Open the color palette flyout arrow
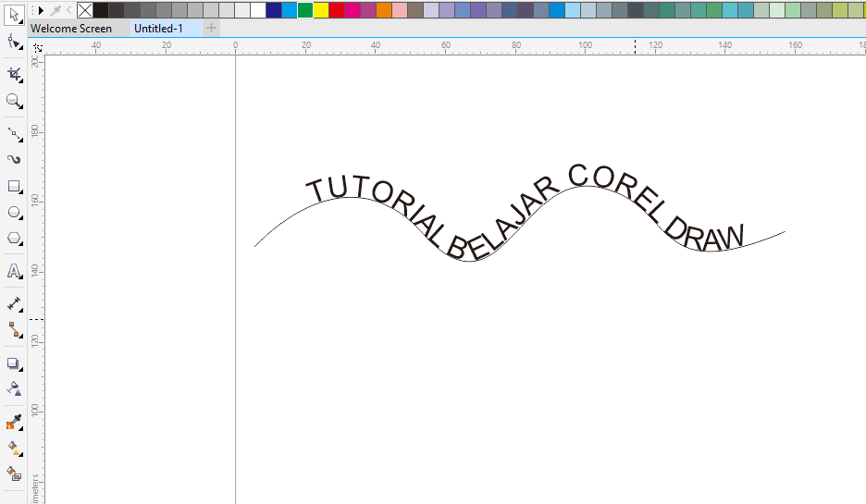Screen dimensions: 866x504 click(x=41, y=10)
